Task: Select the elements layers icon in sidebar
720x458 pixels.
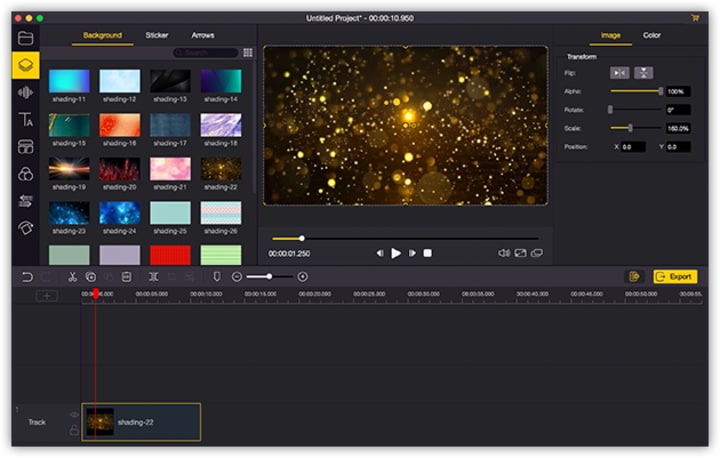Action: (x=25, y=65)
